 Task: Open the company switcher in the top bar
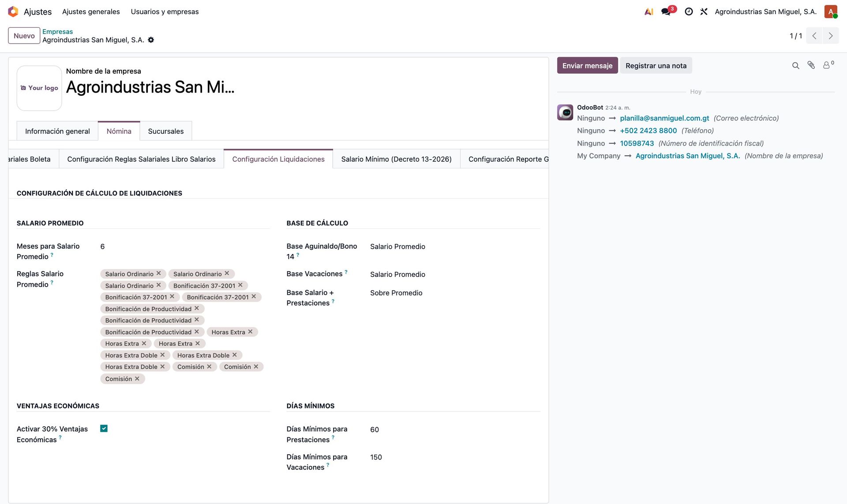click(765, 11)
